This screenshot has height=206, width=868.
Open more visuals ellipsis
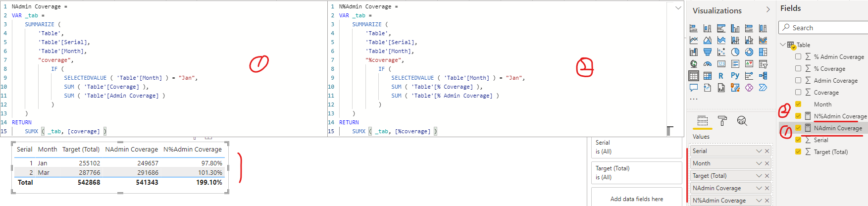[x=694, y=99]
